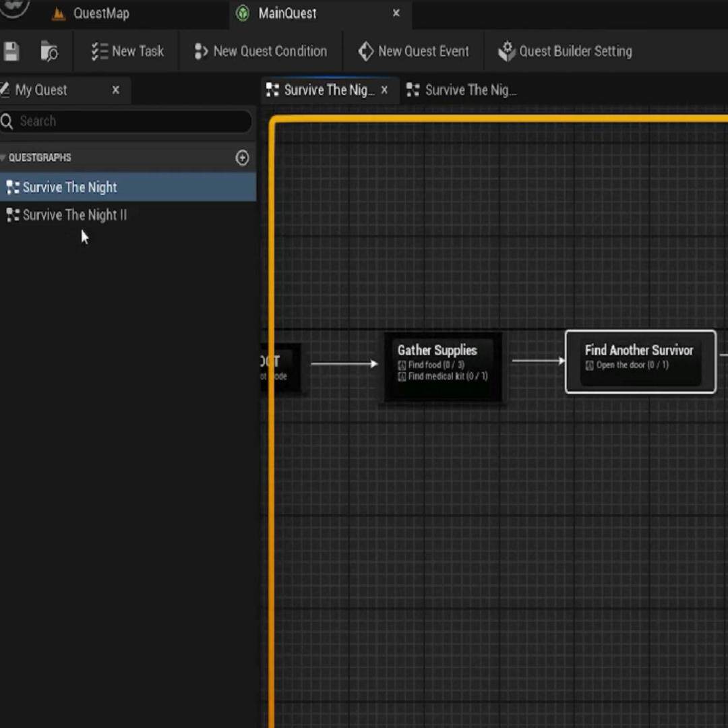Select Survive The Night II quest graph

(74, 215)
